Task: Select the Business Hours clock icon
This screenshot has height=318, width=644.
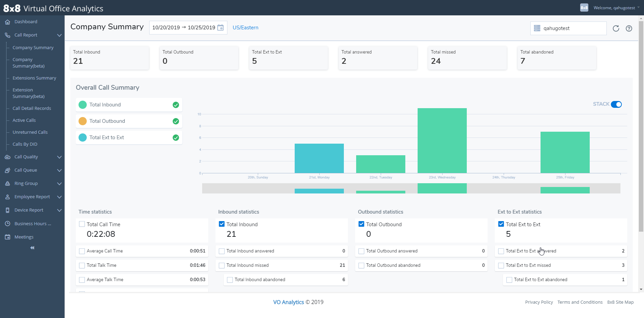Action: tap(8, 223)
